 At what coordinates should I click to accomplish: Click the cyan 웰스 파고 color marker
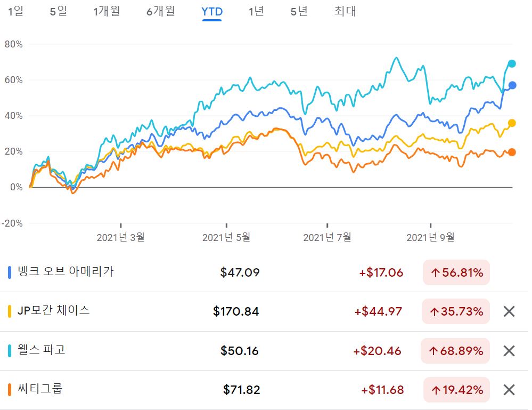click(x=10, y=351)
